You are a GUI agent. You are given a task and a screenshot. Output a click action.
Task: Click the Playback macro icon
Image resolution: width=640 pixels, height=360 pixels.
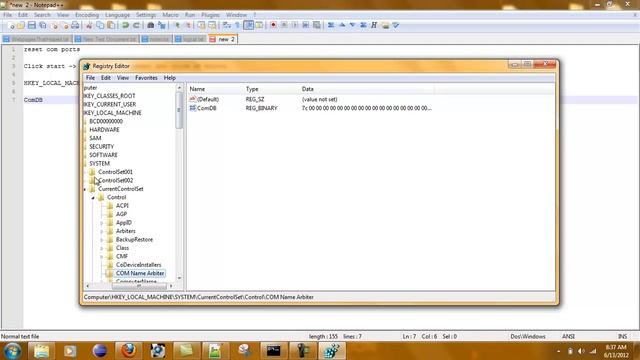(295, 25)
